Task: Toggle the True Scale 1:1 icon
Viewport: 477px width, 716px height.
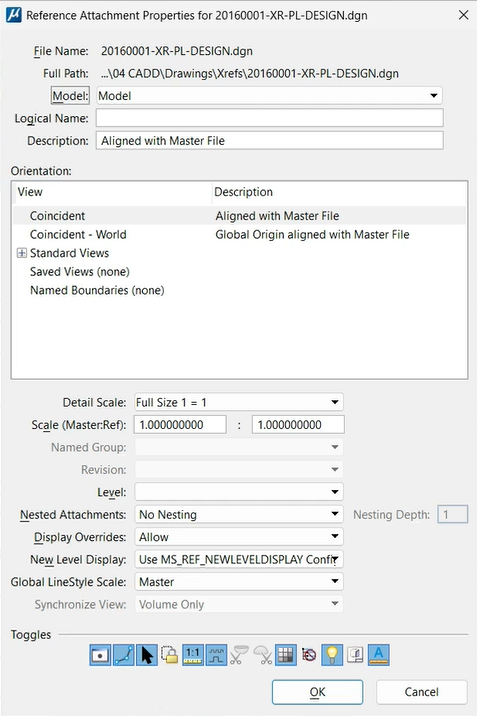Action: pos(193,655)
